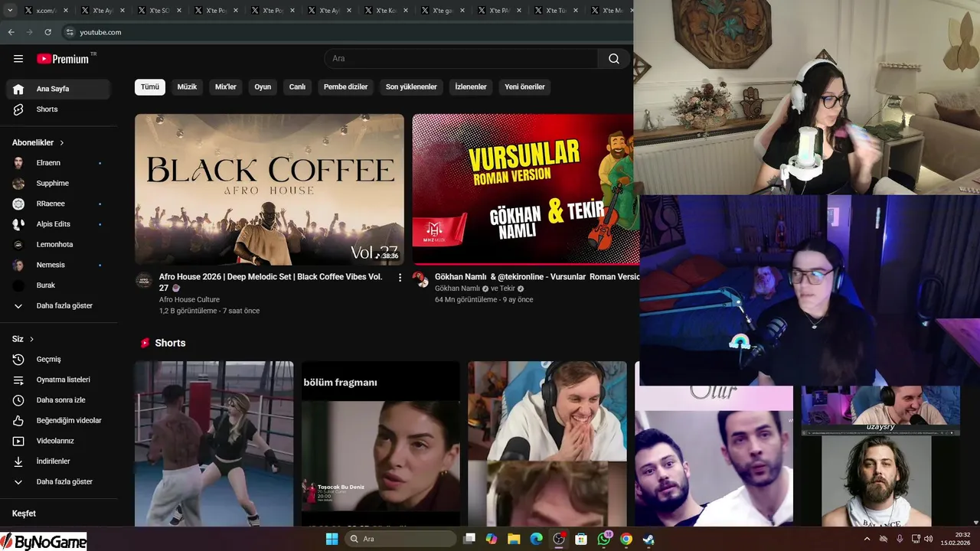Click the Alpis Edits channel avatar
Viewport: 980px width, 551px height.
click(x=18, y=224)
